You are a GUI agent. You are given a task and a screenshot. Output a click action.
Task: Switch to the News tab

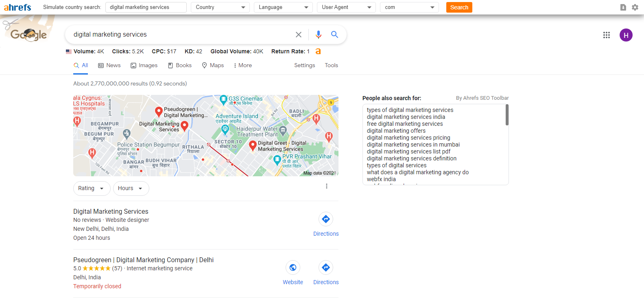tap(109, 65)
